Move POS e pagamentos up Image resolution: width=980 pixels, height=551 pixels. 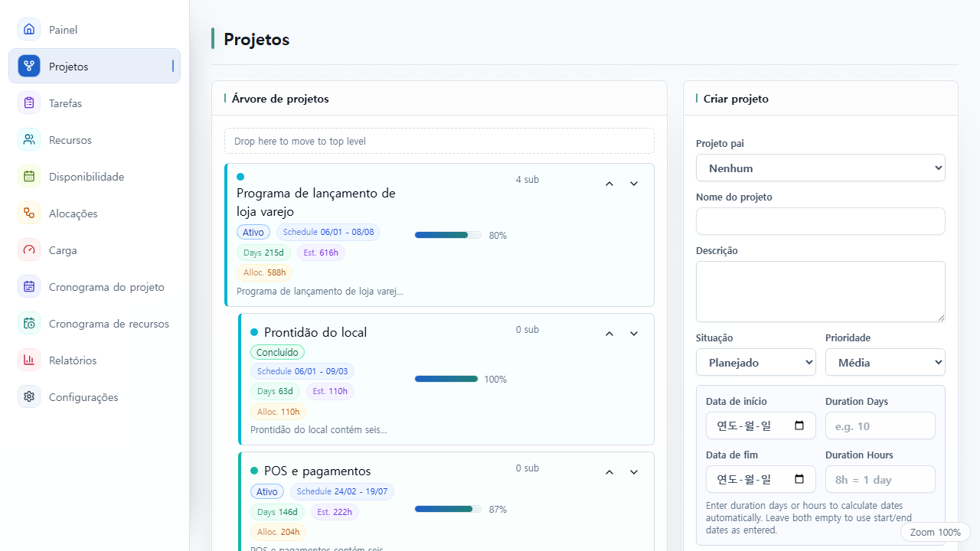click(x=609, y=472)
